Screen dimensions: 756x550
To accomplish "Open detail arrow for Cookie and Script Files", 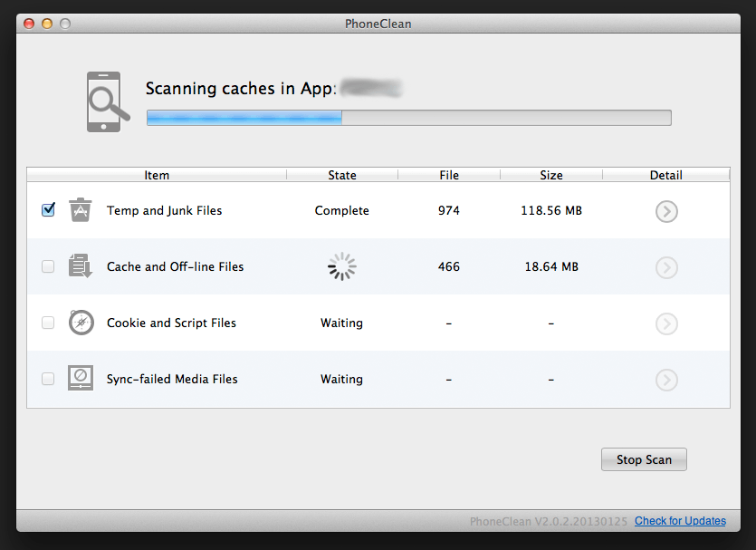I will point(666,323).
